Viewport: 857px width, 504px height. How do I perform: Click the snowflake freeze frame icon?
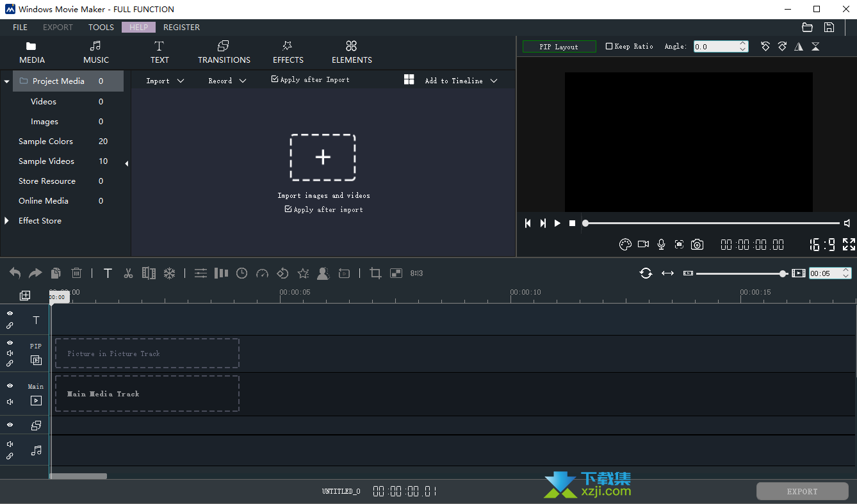coord(169,273)
